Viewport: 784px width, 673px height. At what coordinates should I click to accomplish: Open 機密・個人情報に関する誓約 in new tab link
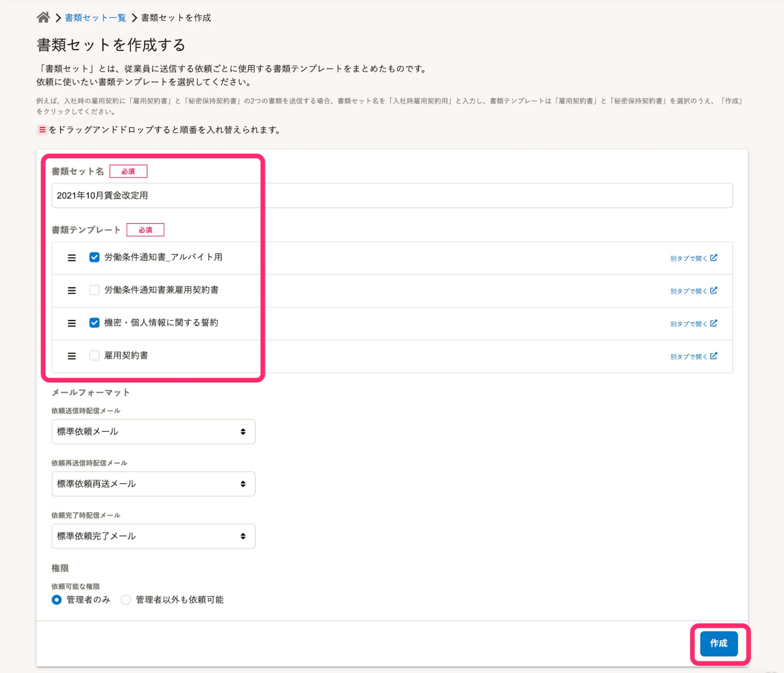click(x=693, y=324)
